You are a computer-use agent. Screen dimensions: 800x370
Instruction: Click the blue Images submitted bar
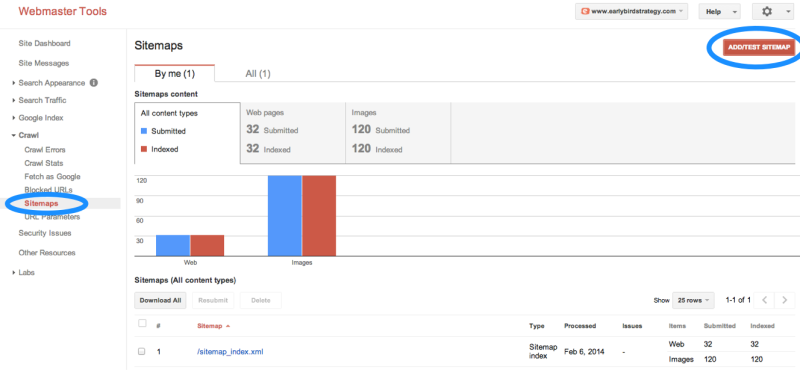click(285, 216)
